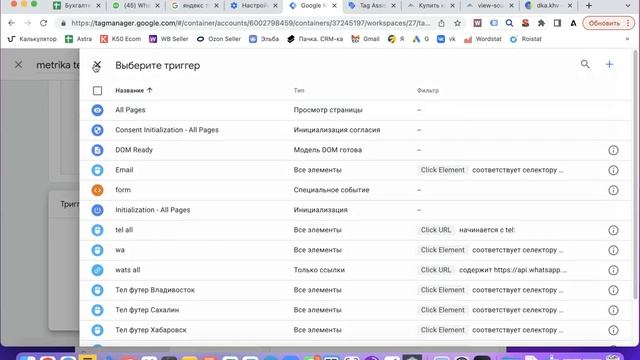The image size is (640, 360).
Task: Select Consent Initialization - All Pages icon
Action: click(97, 130)
